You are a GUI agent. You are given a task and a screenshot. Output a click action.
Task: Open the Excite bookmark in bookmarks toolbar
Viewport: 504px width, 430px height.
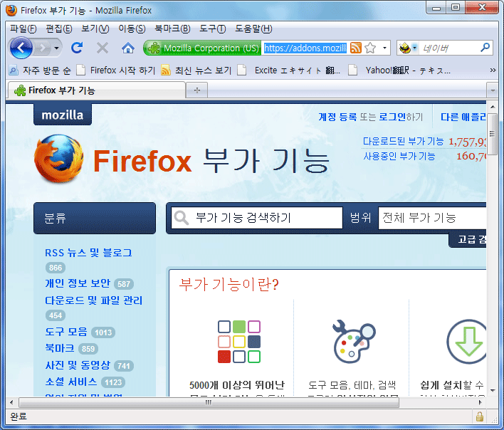pyautogui.click(x=288, y=70)
